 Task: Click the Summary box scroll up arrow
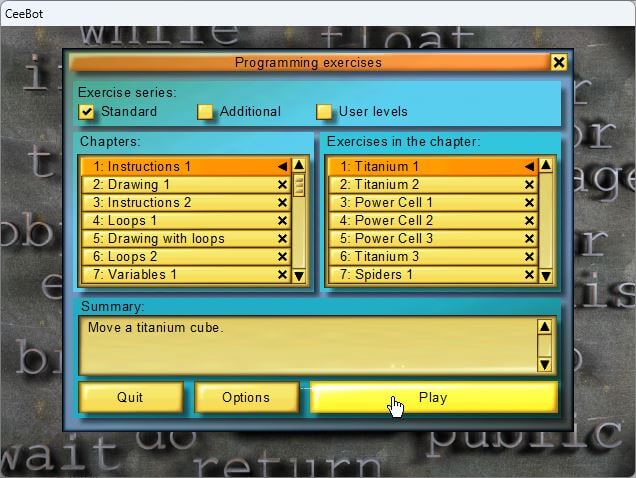[544, 327]
